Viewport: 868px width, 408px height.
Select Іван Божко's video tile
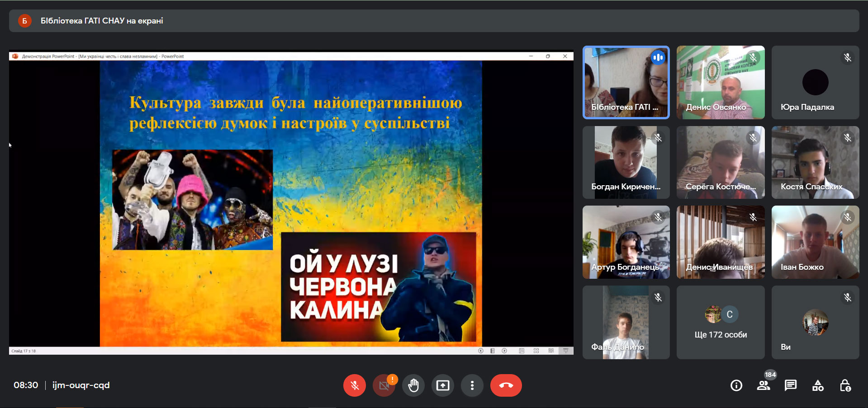(816, 242)
